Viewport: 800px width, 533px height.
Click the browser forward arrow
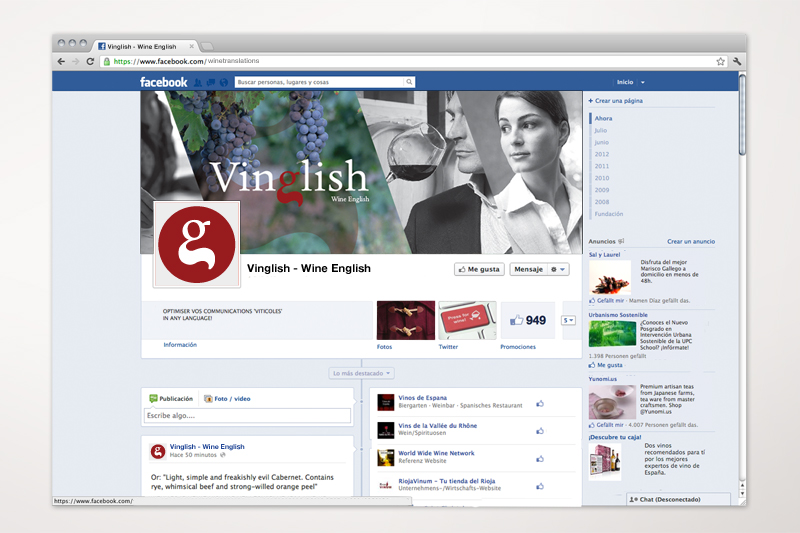[76, 61]
